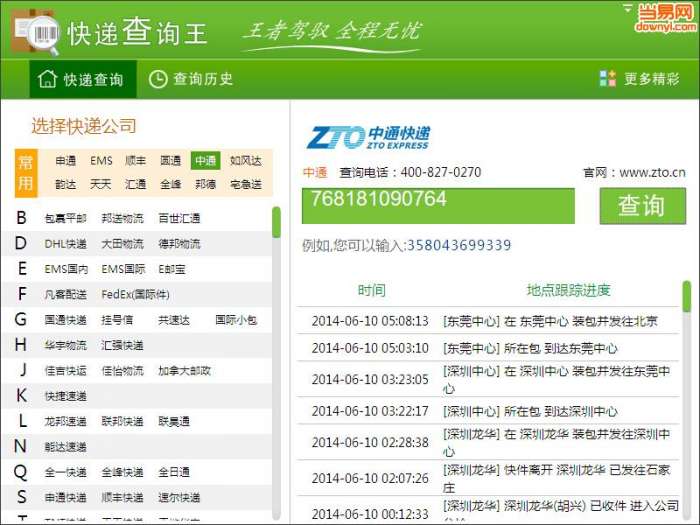700x525 pixels.
Task: Click the tracking number input field
Action: click(438, 206)
